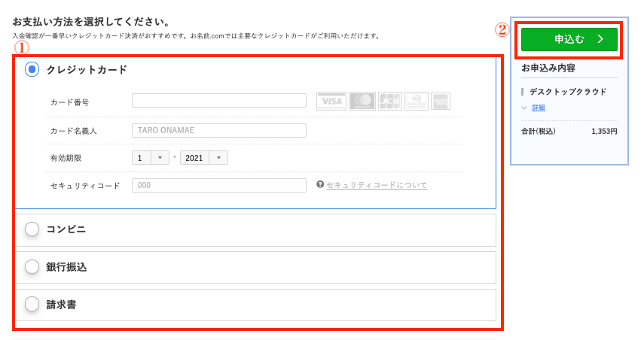The width and height of the screenshot is (644, 340).
Task: Click the セキュリティコード input field
Action: tap(218, 185)
